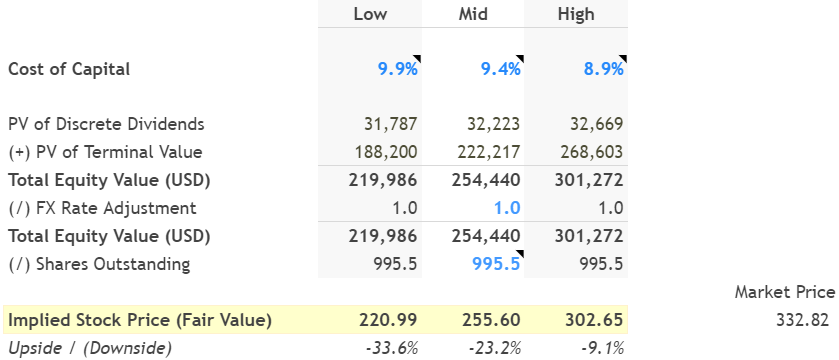Click comment marker on blue 995.5 cell

pos(521,253)
